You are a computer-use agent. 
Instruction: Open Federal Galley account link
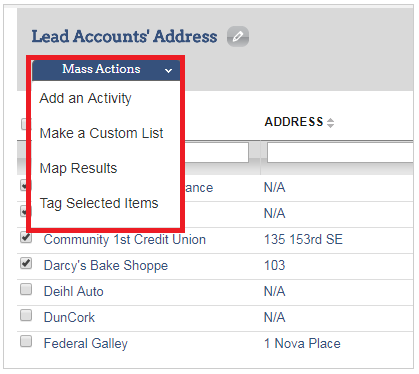pos(86,344)
